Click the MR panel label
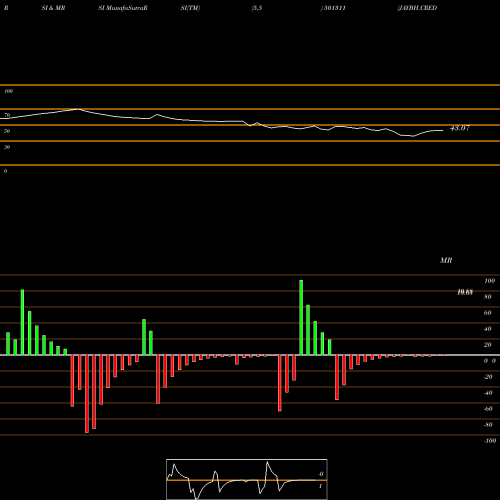500x500 pixels. (446, 260)
